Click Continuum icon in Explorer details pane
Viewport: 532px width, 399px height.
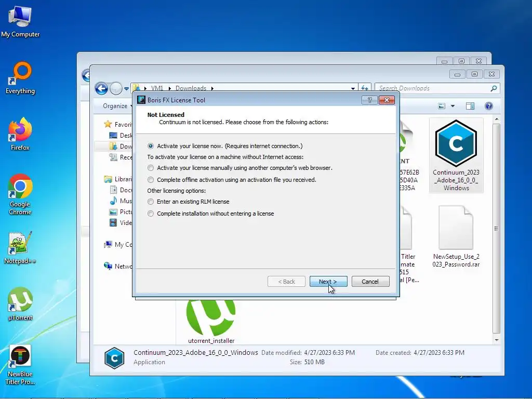(x=114, y=357)
